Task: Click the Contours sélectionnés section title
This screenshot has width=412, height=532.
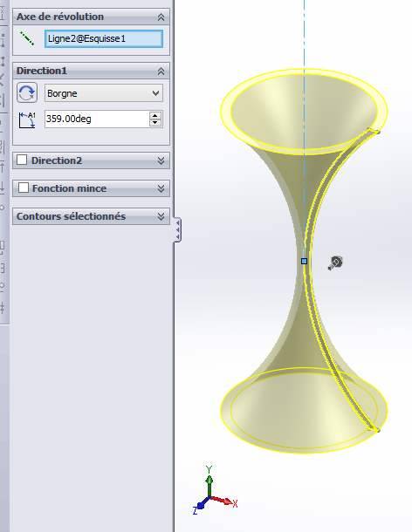Action: point(71,216)
